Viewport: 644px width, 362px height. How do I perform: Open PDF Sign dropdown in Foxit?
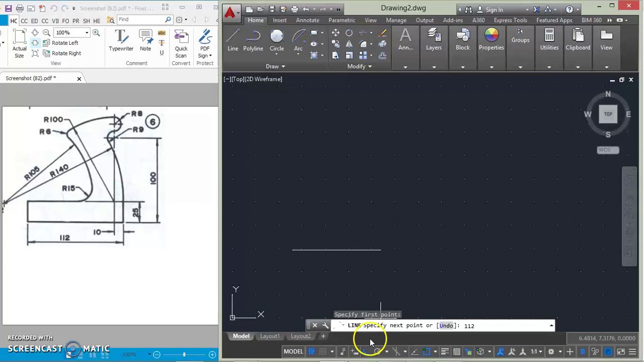point(205,55)
